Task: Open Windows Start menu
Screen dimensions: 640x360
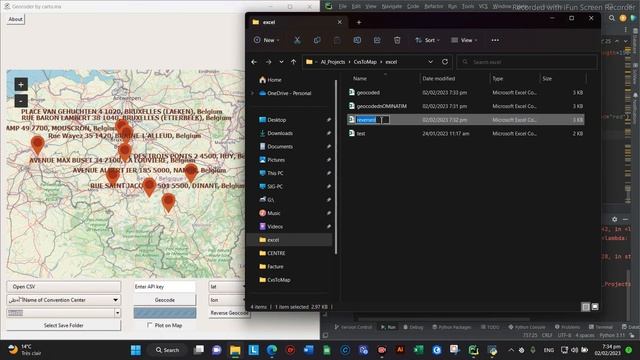Action: [x=136, y=350]
